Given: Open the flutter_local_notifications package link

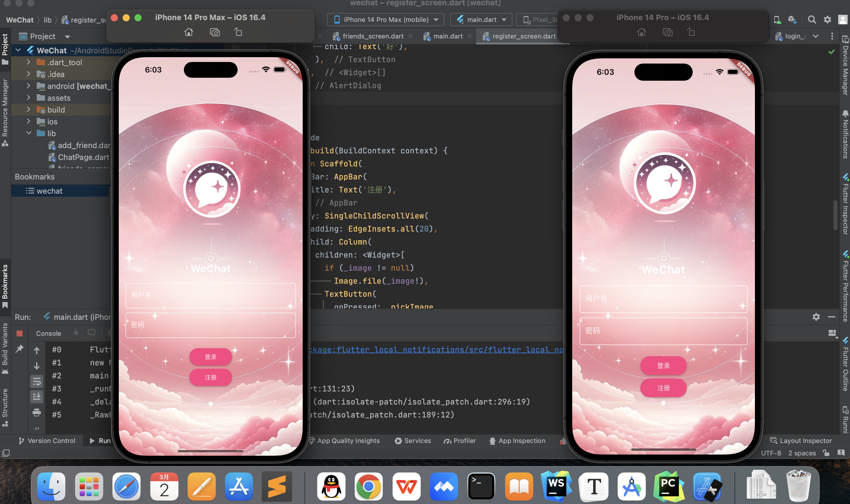Looking at the screenshot, I should (x=436, y=349).
